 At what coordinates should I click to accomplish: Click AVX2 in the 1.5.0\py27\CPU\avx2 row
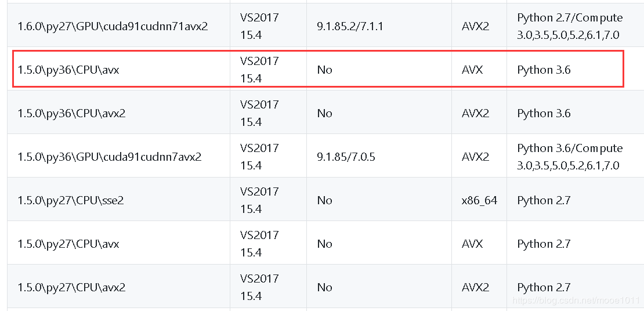tap(475, 287)
